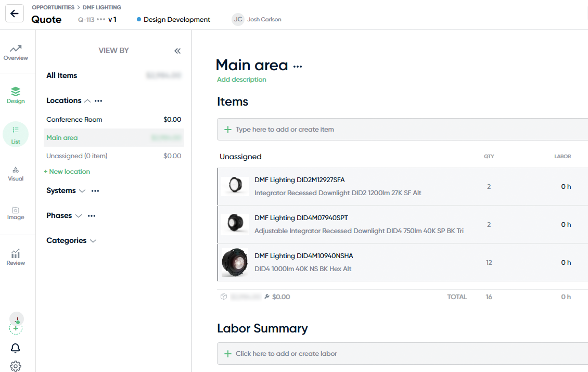Select Unassigned (0 item) location
This screenshot has height=372, width=588.
113,156
